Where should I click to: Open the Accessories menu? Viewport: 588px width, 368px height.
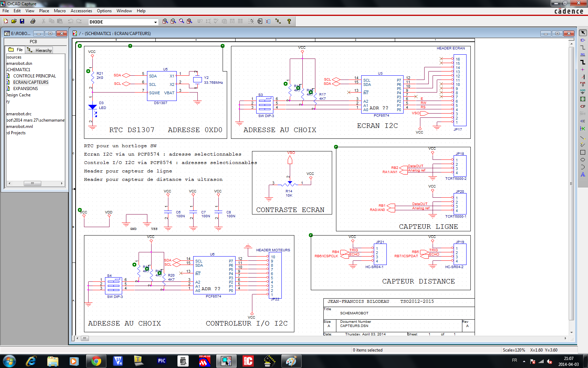(81, 11)
